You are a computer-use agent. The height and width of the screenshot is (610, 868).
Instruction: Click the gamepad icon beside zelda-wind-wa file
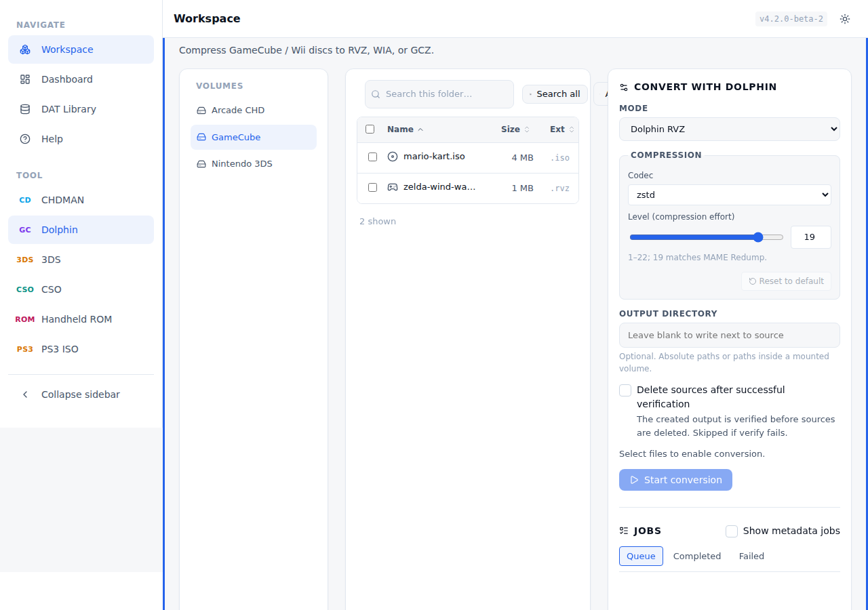(393, 187)
